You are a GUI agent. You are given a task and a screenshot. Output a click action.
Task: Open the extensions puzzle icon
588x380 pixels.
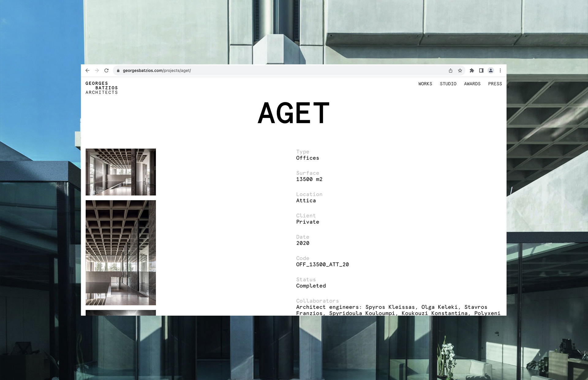(472, 70)
